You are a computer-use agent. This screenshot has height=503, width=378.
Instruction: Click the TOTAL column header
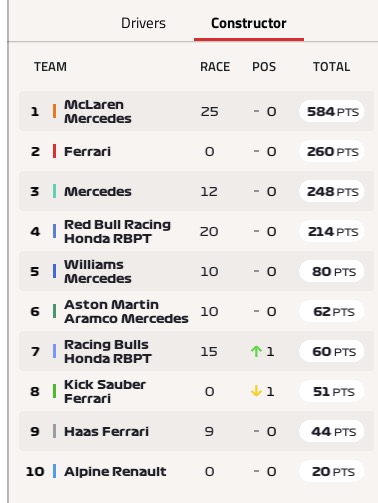pyautogui.click(x=331, y=67)
